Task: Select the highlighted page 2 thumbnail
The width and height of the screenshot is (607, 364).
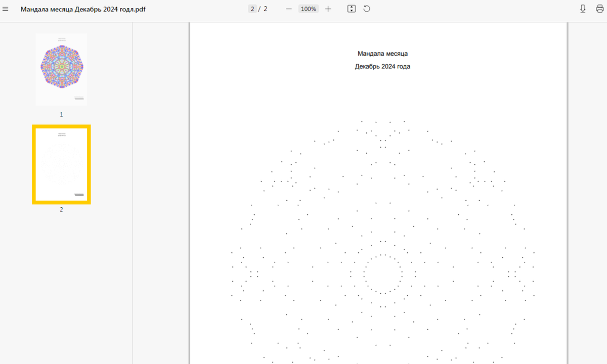Action: tap(61, 164)
